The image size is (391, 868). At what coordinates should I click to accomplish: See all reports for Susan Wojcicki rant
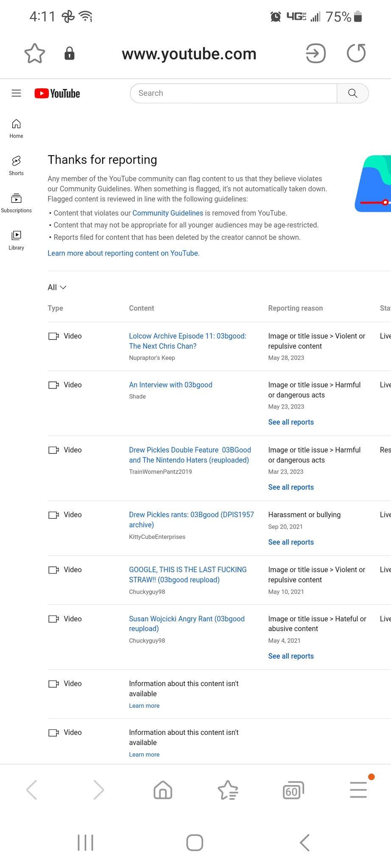[291, 656]
